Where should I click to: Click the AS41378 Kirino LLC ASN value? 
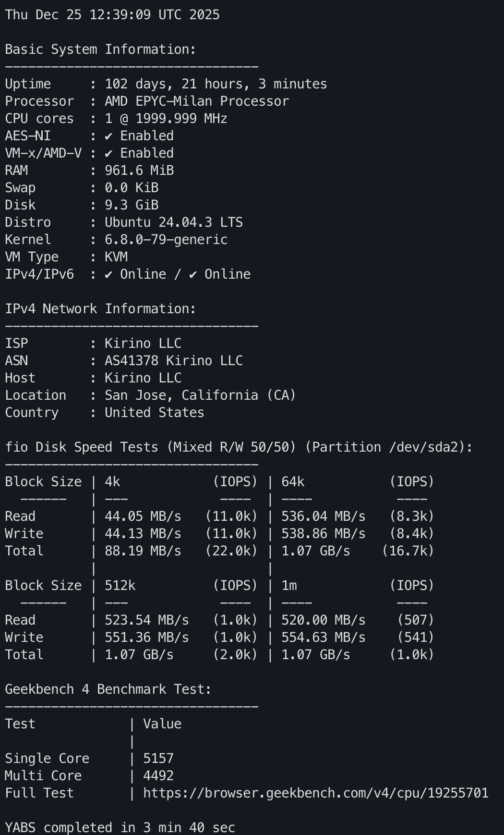pos(174,361)
